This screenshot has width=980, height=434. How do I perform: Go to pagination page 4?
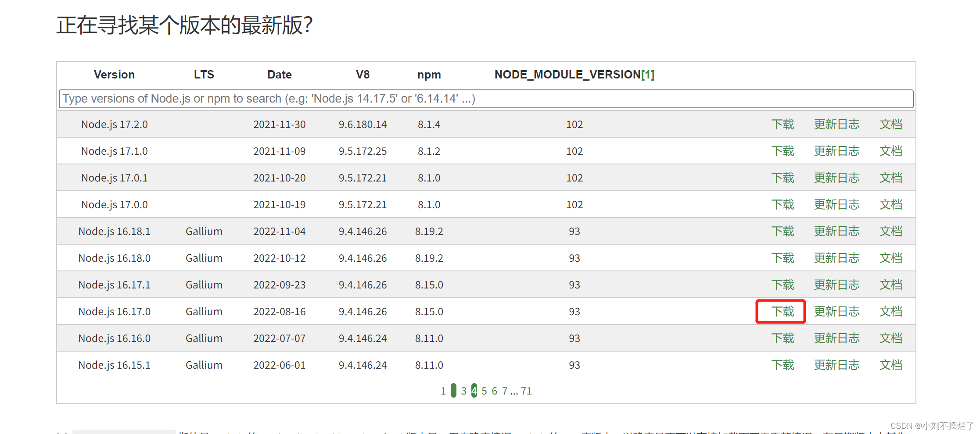tap(474, 391)
